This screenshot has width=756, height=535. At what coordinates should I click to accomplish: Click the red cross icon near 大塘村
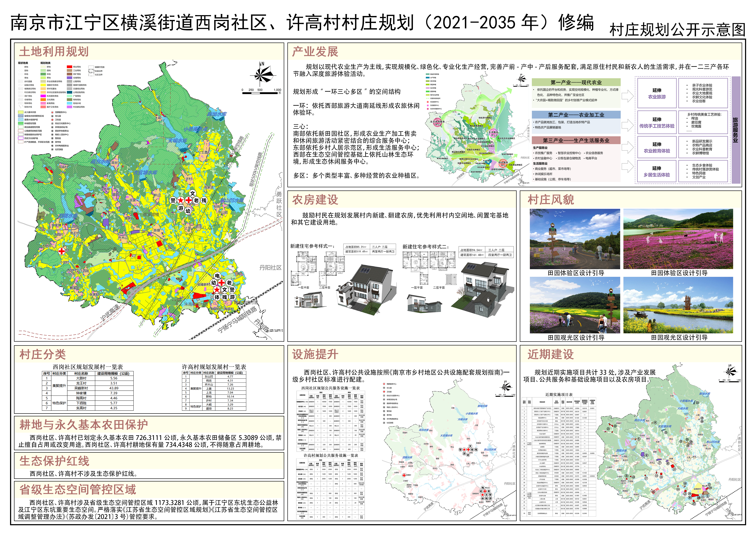pos(62,251)
